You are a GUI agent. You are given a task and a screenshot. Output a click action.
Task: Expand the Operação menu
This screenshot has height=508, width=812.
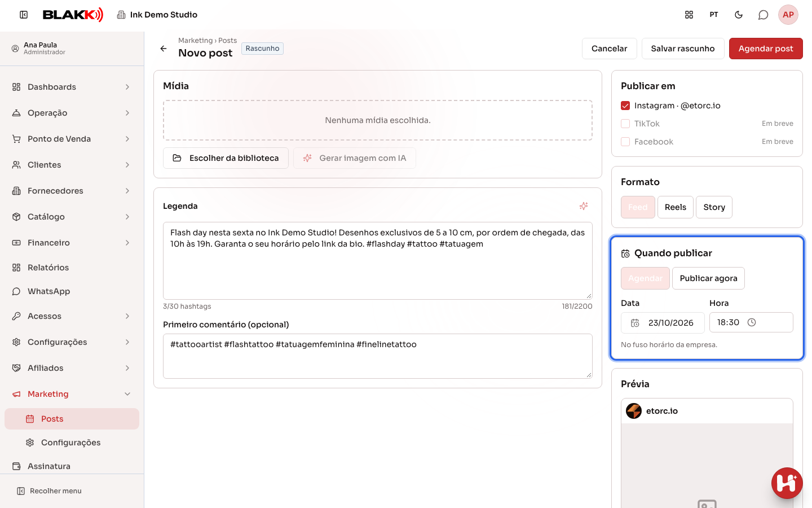click(72, 113)
